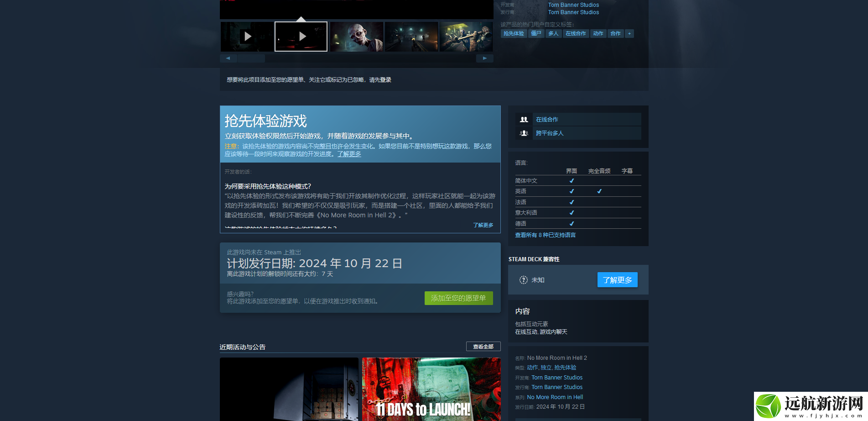Select the 动作 tag
This screenshot has height=421, width=868.
tap(598, 33)
